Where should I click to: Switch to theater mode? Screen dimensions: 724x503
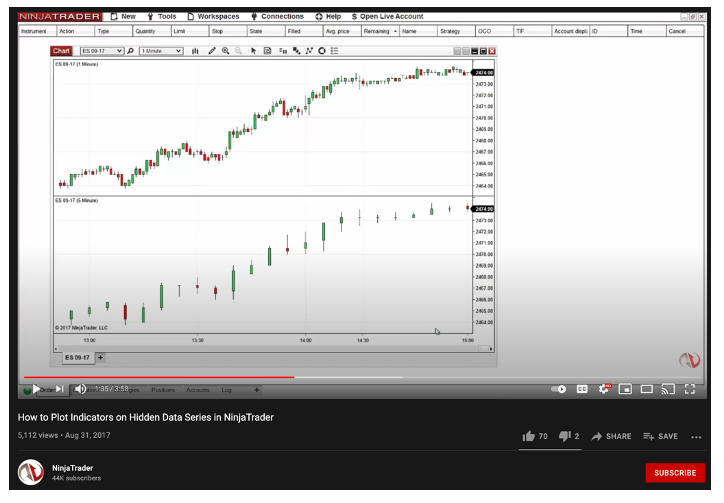647,389
